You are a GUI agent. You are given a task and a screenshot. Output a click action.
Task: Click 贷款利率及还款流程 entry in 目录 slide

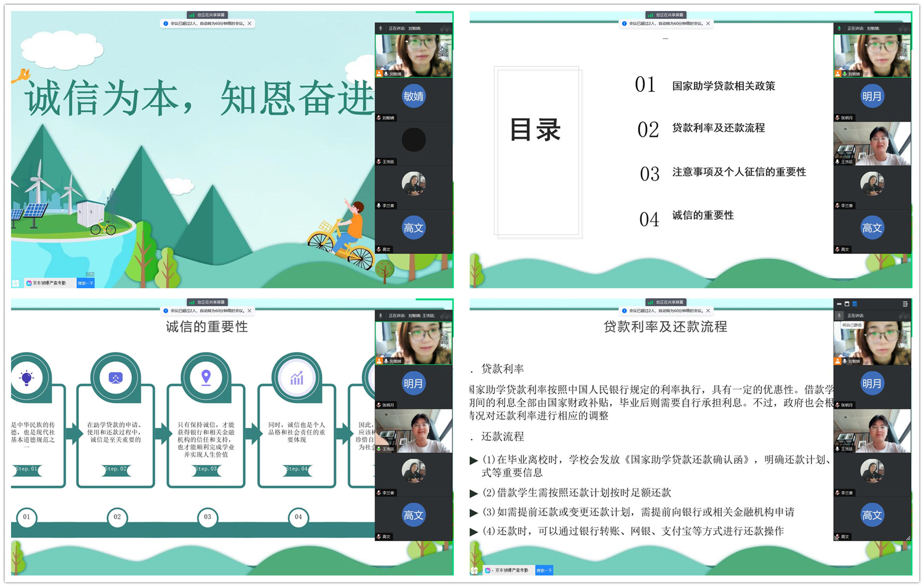pyautogui.click(x=718, y=128)
